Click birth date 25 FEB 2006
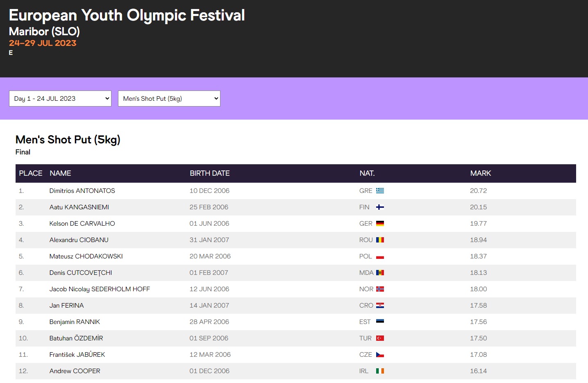The width and height of the screenshot is (588, 383). click(x=209, y=207)
